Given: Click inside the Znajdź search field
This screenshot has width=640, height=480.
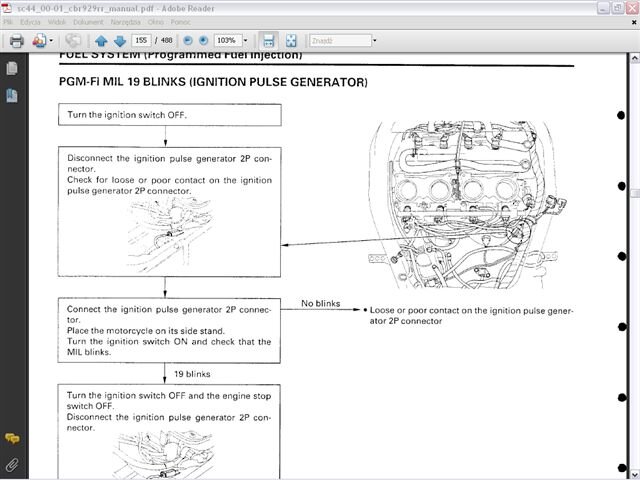Looking at the screenshot, I should pyautogui.click(x=336, y=41).
